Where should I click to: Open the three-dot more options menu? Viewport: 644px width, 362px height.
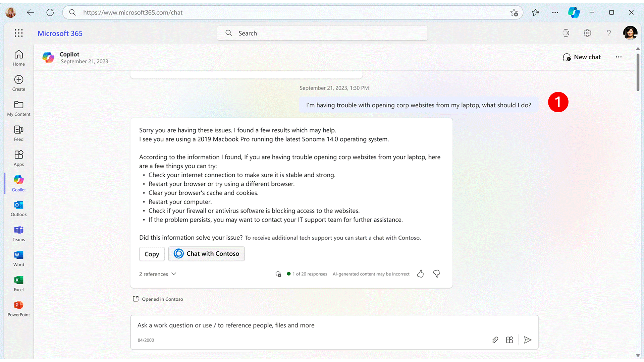point(619,57)
